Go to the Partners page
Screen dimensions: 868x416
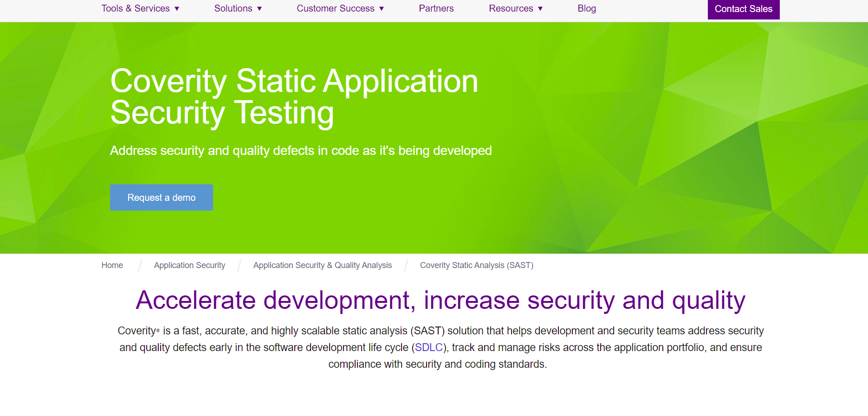pyautogui.click(x=436, y=9)
